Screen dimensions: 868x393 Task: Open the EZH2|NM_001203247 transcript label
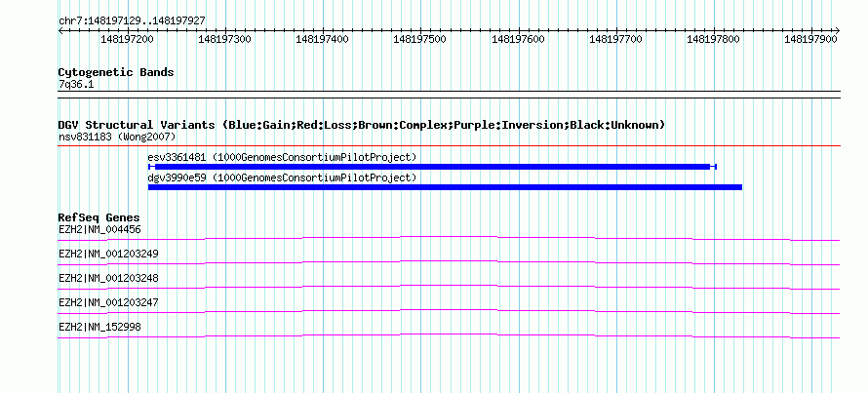(108, 302)
